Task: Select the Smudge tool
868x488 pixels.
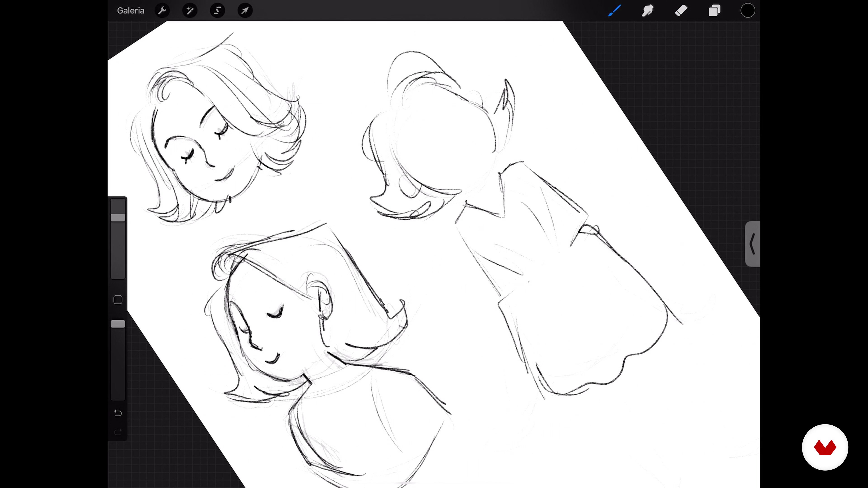Action: coord(647,10)
